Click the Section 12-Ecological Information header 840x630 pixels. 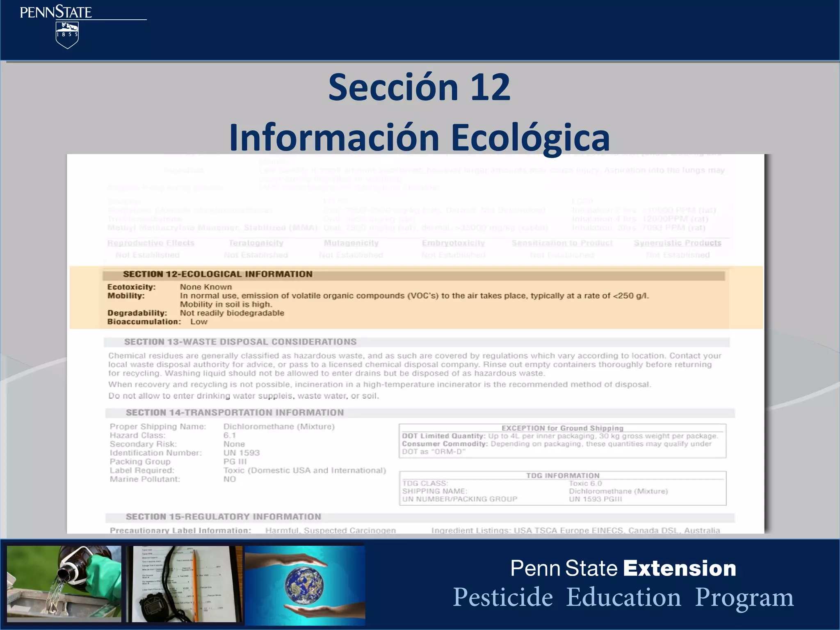click(217, 274)
